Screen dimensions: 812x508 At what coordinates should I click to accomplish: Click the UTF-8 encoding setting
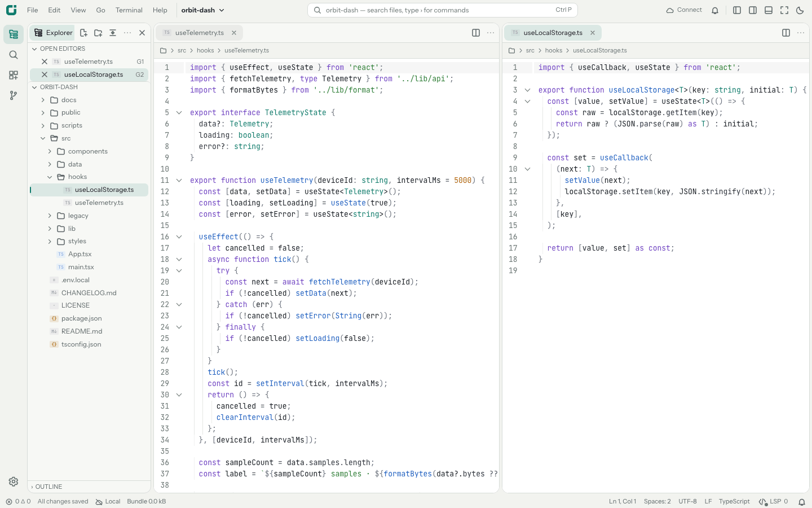click(x=687, y=502)
